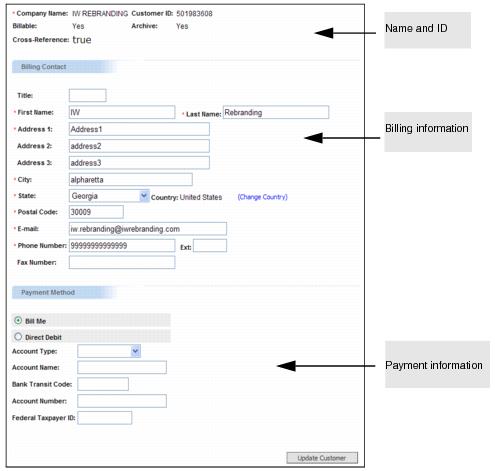This screenshot has width=495, height=471.
Task: Click the E-mail address field
Action: tap(148, 229)
